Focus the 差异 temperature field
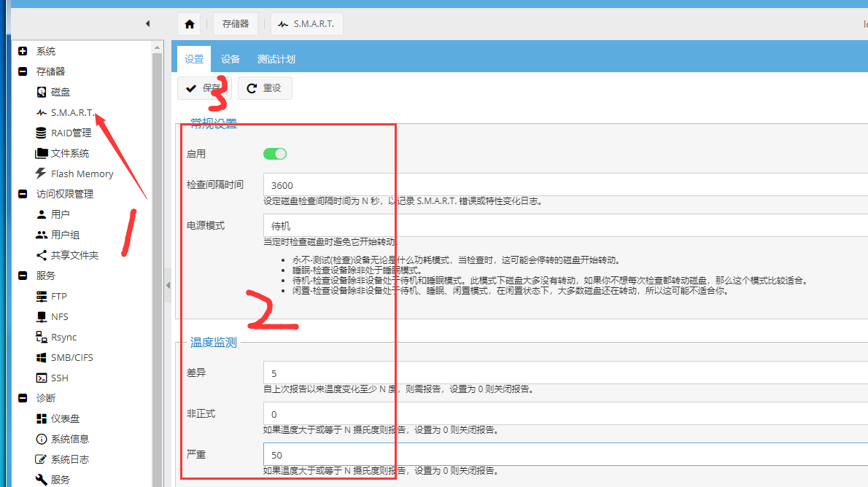This screenshot has height=487, width=868. pyautogui.click(x=566, y=373)
